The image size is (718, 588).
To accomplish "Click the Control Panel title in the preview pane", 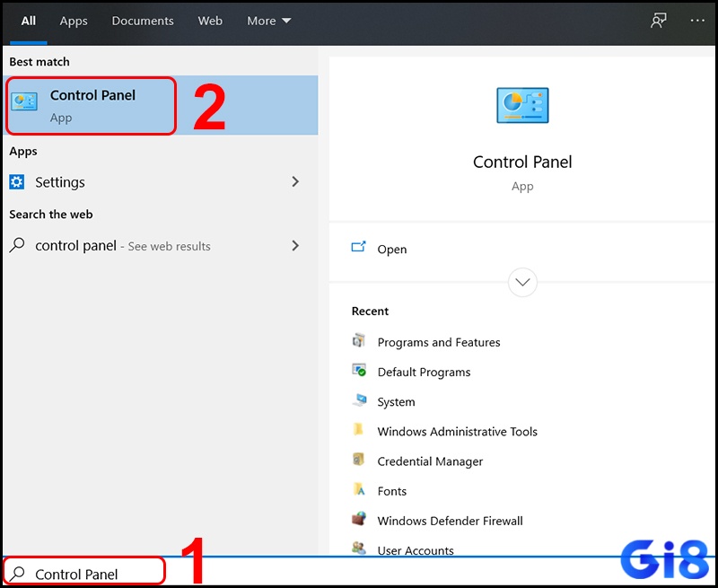I will pos(522,162).
